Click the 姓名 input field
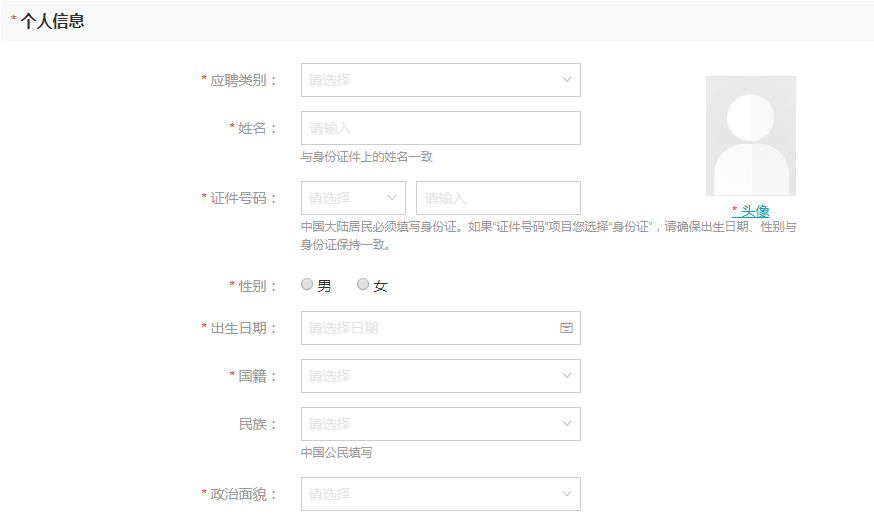The width and height of the screenshot is (874, 513). [440, 128]
